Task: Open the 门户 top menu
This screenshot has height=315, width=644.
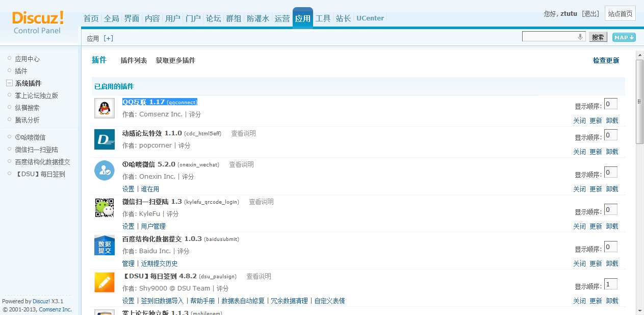Action: (x=193, y=18)
